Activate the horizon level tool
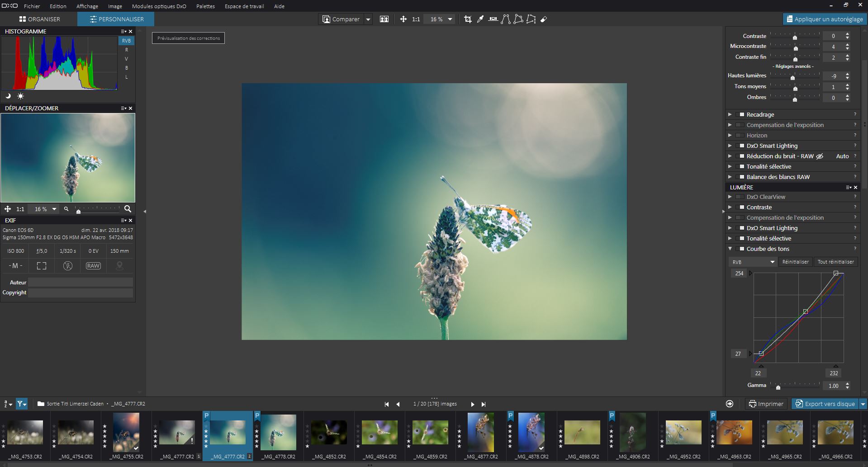868x467 pixels. (493, 19)
